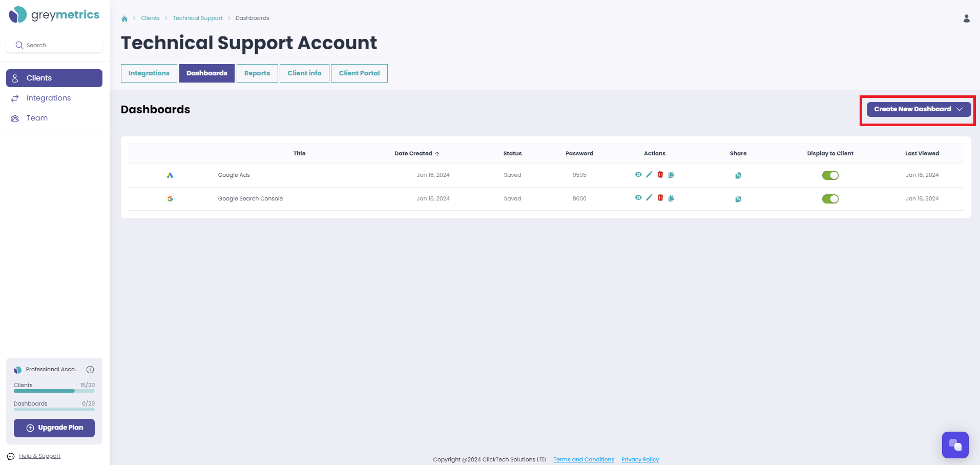Screen dimensions: 980x465
Task: Open the Client info tab
Action: click(304, 73)
